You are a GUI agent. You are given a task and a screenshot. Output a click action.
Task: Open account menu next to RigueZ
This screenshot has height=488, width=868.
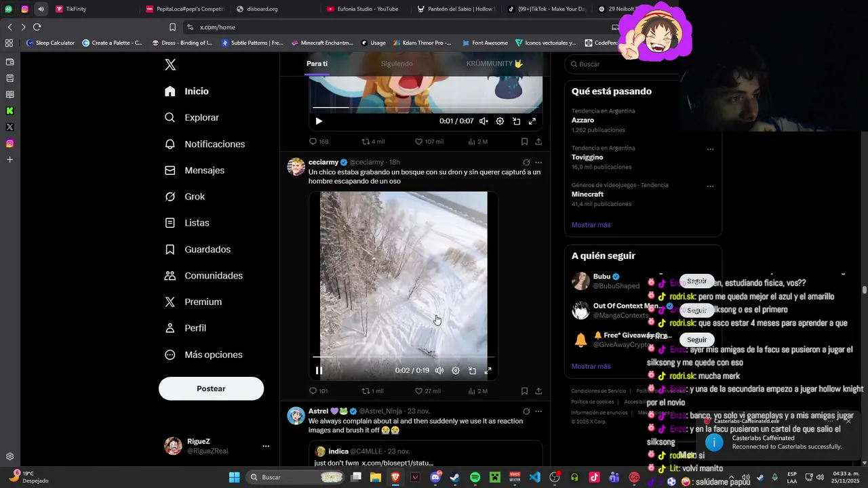point(266,446)
